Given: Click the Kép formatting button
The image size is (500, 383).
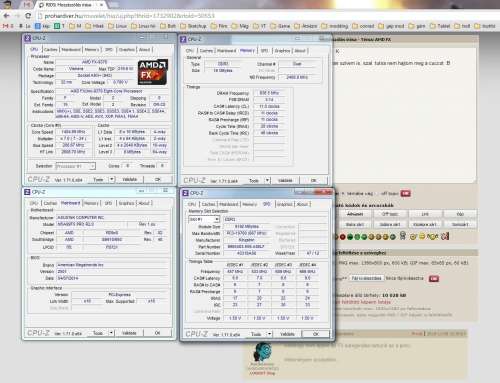Looking at the screenshot, I should (x=460, y=214).
